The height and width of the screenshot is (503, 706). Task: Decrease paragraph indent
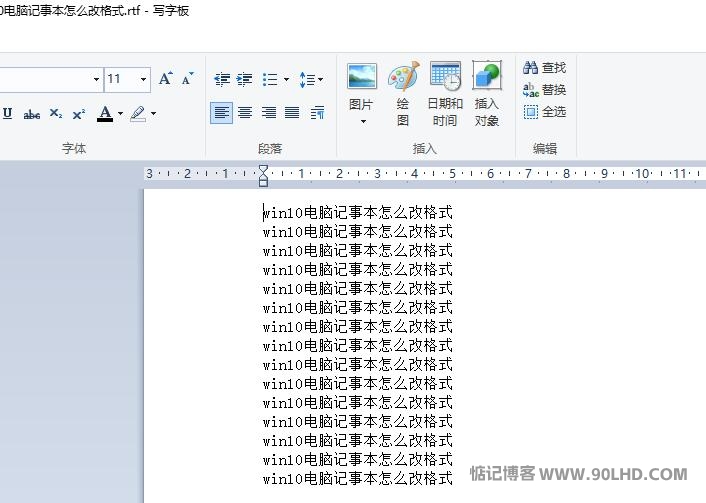(222, 79)
